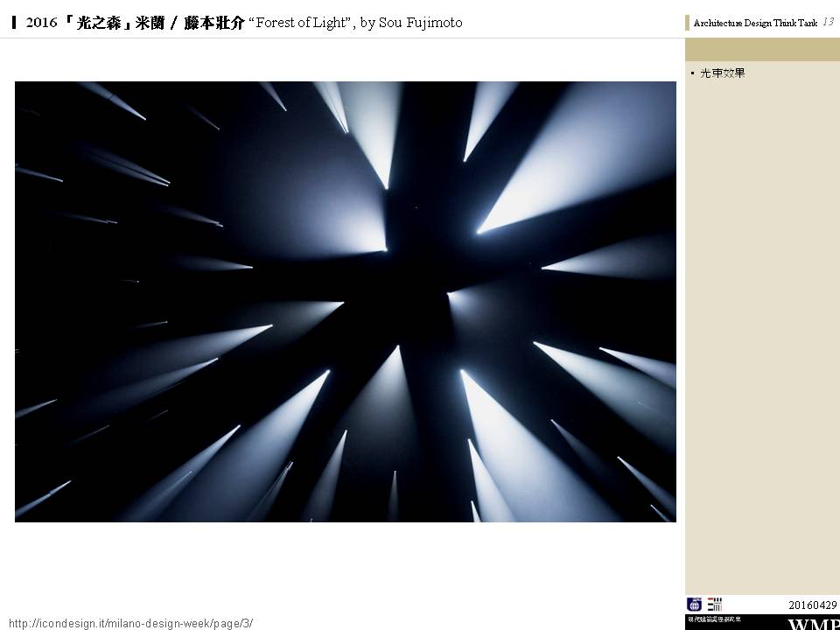Screen dimensions: 840x630
Task: Click the name Sou Fujimoto in the title
Action: coord(420,23)
